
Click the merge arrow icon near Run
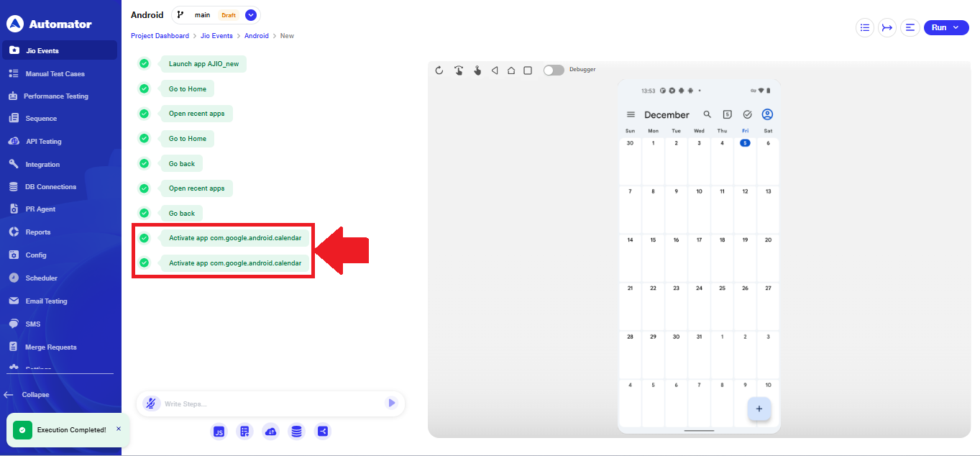887,28
